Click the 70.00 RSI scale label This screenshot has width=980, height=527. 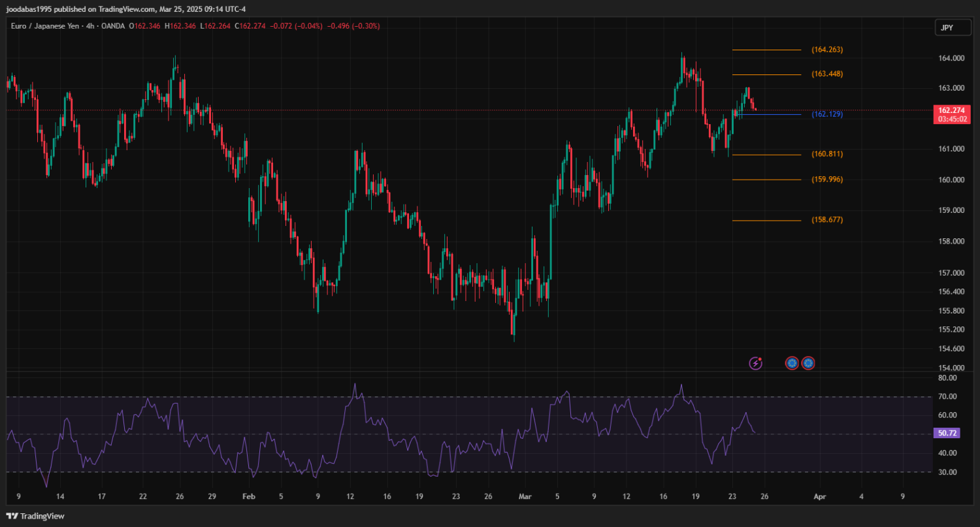(947, 396)
